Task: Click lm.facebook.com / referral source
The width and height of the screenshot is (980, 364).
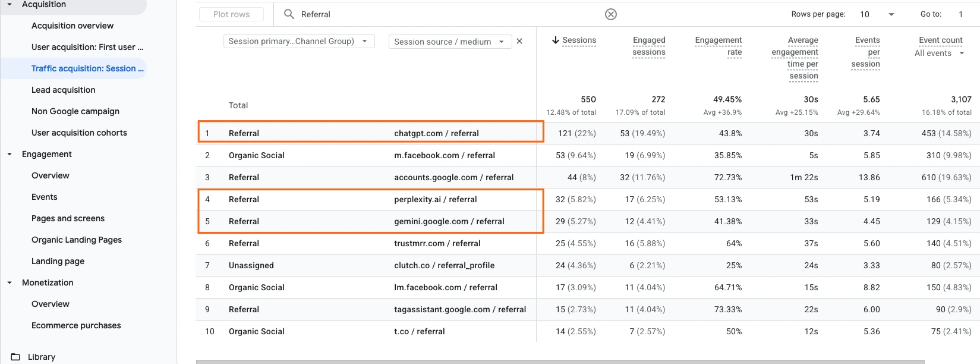Action: (x=446, y=287)
